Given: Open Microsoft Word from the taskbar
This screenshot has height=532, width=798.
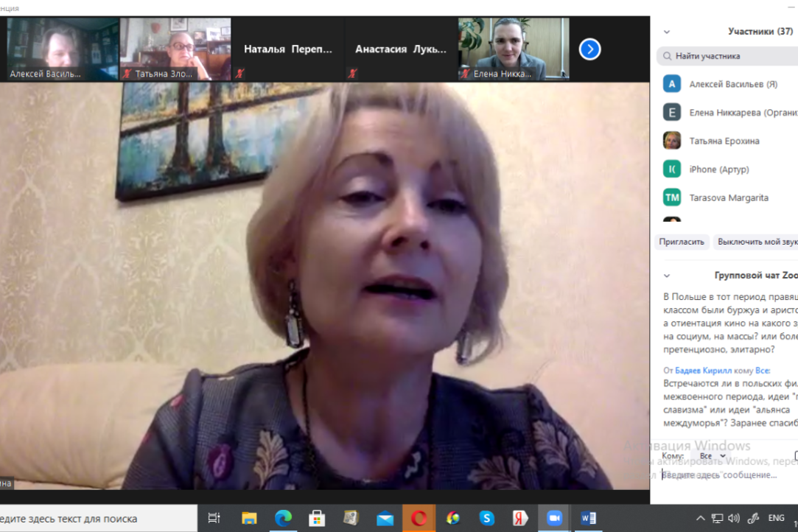Looking at the screenshot, I should click(588, 518).
